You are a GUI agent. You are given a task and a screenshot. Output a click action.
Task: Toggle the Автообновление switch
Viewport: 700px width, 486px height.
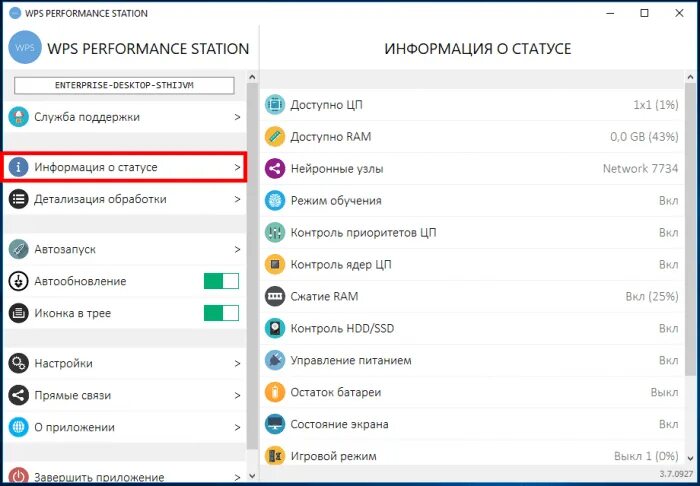[x=221, y=281]
